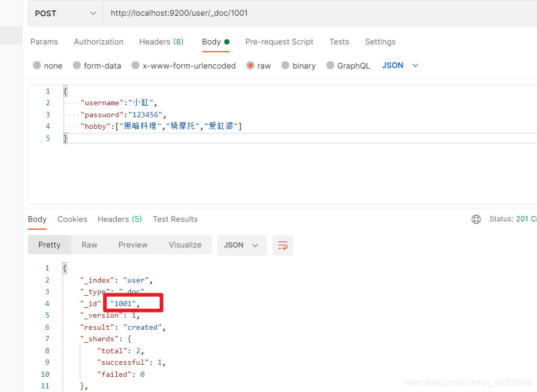
Task: Open the response JSON format dropdown
Action: point(242,245)
